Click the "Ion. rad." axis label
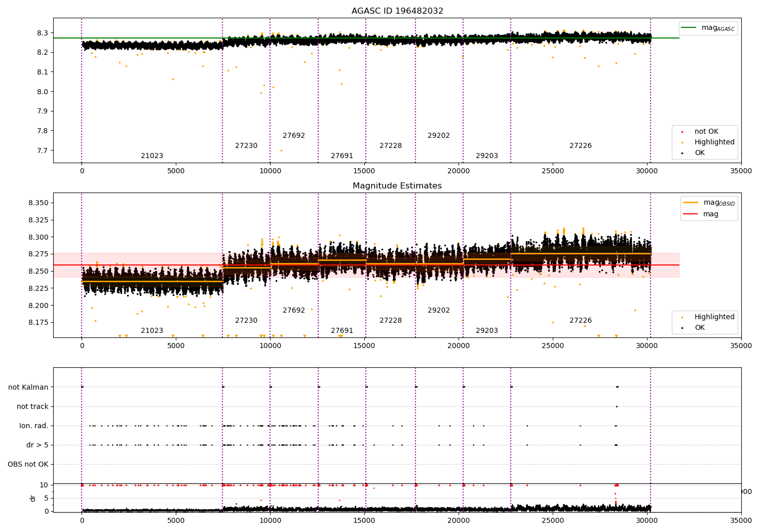 click(x=34, y=426)
